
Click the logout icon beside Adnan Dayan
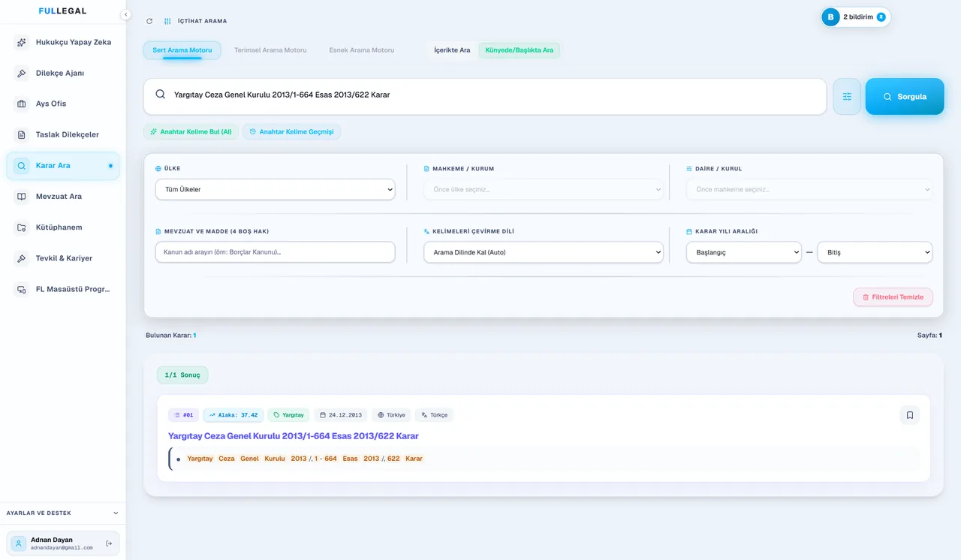pos(109,543)
